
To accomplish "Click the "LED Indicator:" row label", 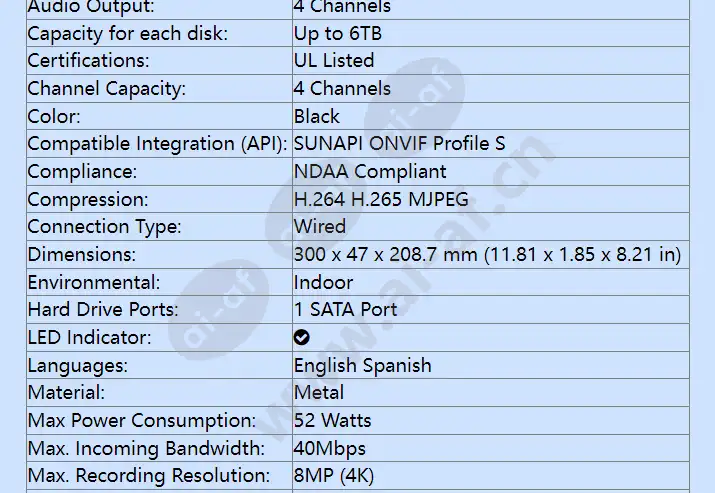I will pos(89,338).
